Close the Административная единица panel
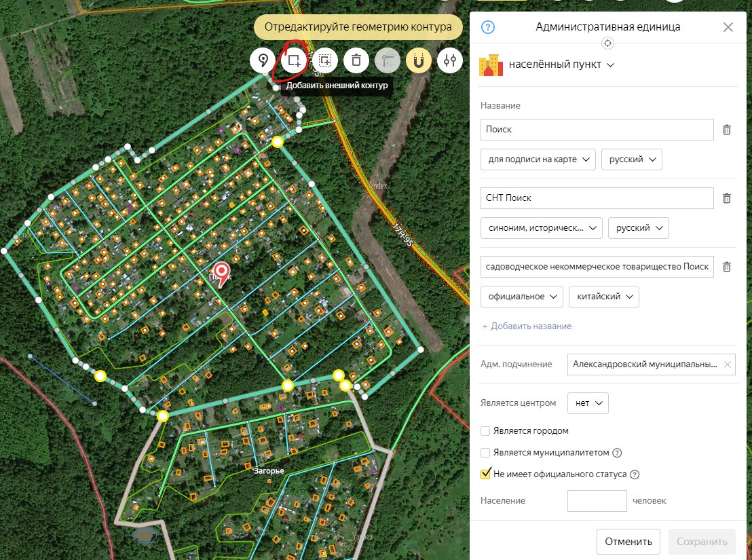 coord(728,27)
